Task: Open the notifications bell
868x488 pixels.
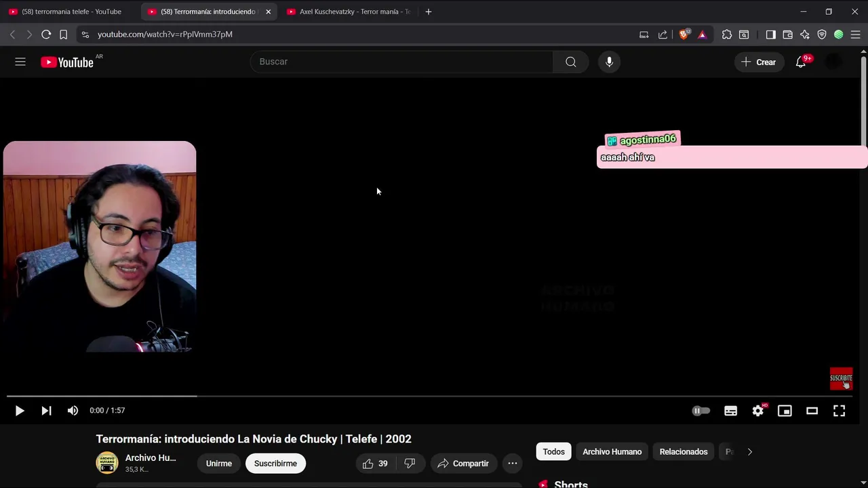Action: point(801,62)
